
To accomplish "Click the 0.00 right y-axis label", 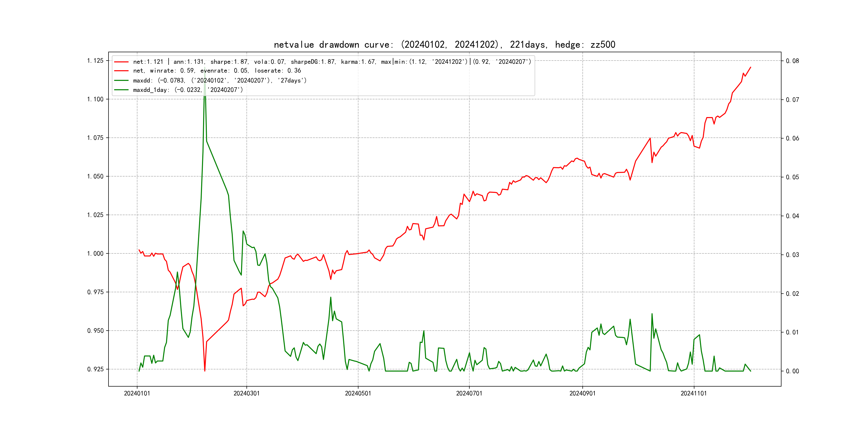I will (792, 371).
